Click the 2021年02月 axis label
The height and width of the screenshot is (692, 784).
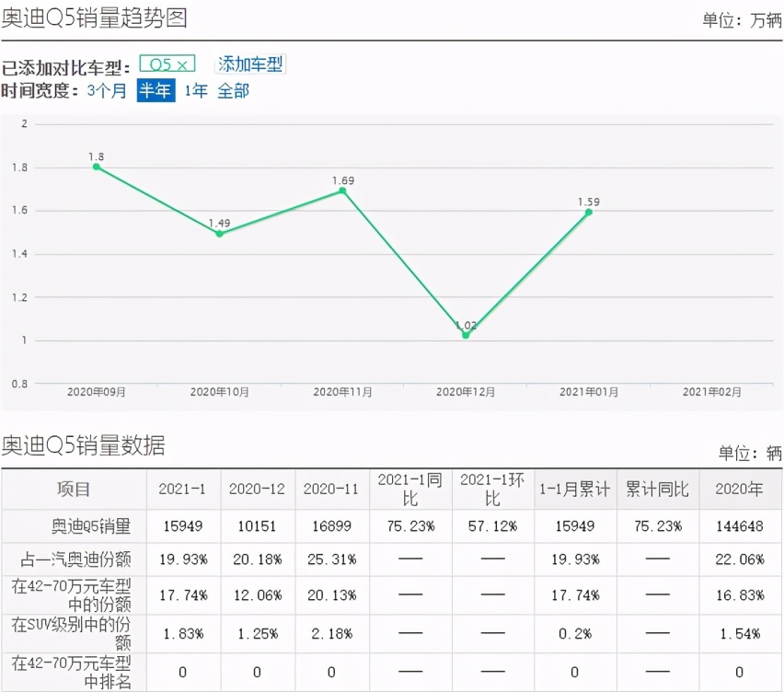(712, 392)
